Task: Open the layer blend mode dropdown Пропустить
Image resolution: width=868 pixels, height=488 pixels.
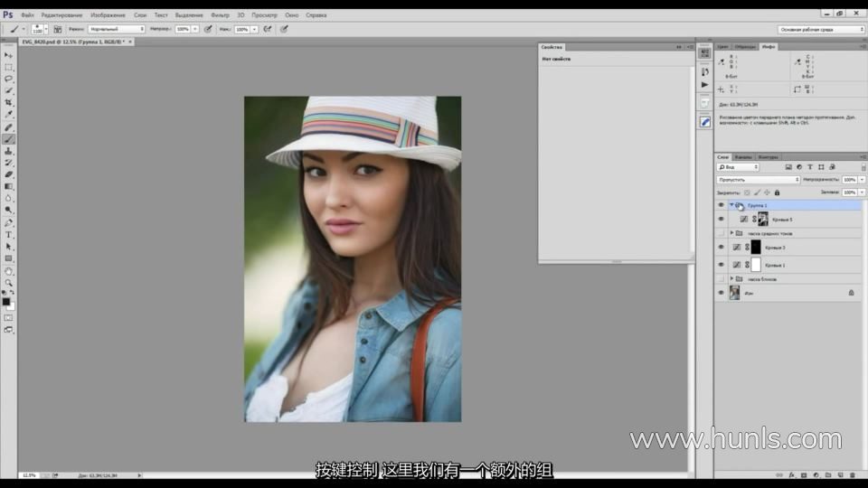Action: click(758, 180)
